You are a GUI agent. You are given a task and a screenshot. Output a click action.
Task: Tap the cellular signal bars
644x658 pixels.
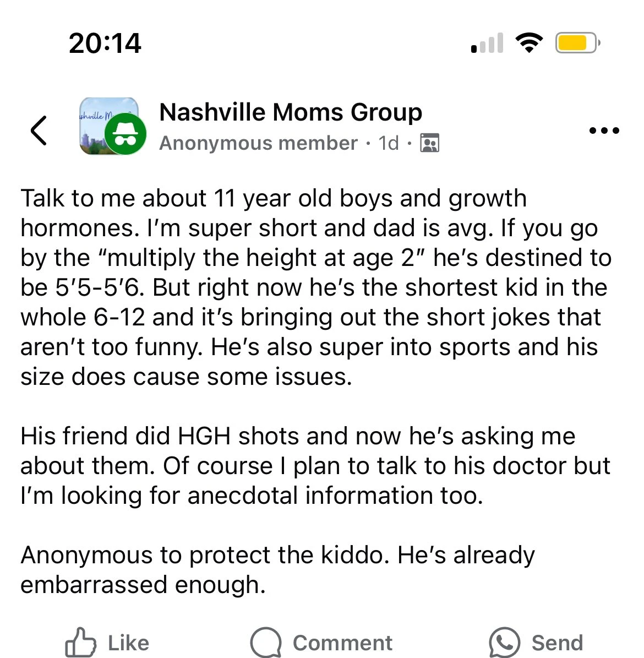tap(488, 43)
